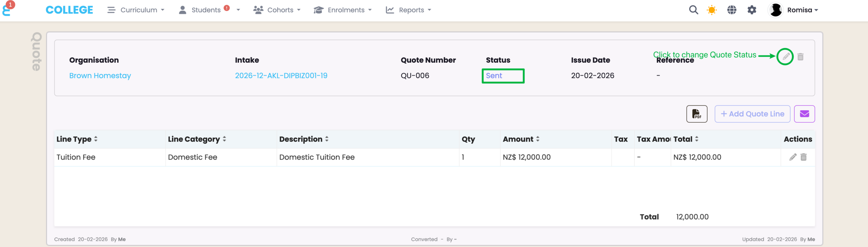Open the language globe icon
The width and height of the screenshot is (868, 247).
[x=732, y=10]
